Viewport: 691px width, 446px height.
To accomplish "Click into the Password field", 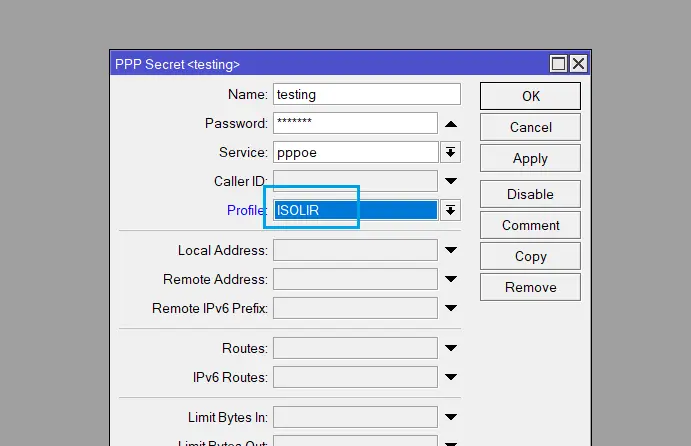I will 355,123.
